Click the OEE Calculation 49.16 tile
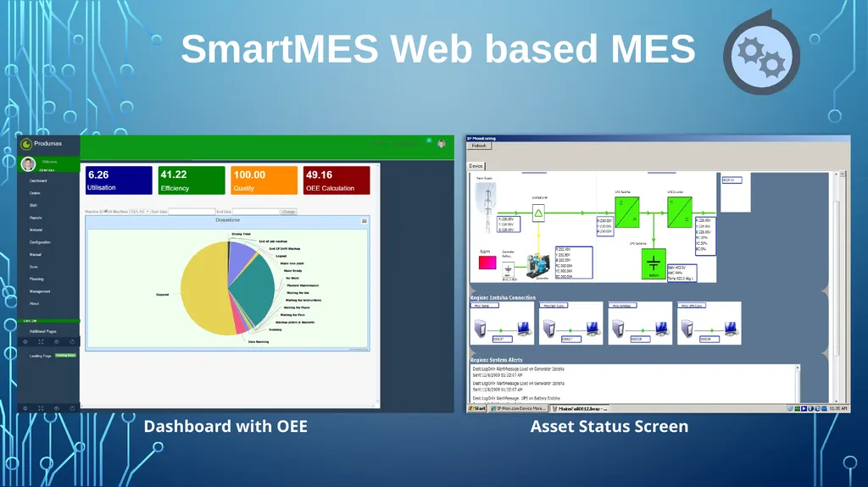 337,180
